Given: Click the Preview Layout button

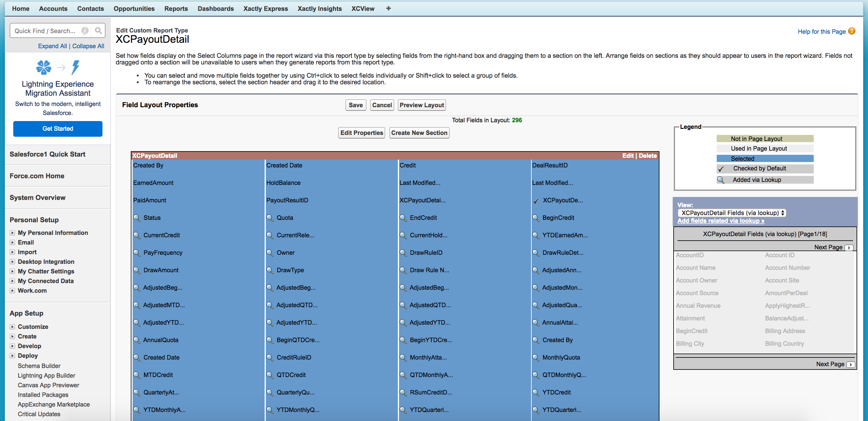Looking at the screenshot, I should coord(422,105).
